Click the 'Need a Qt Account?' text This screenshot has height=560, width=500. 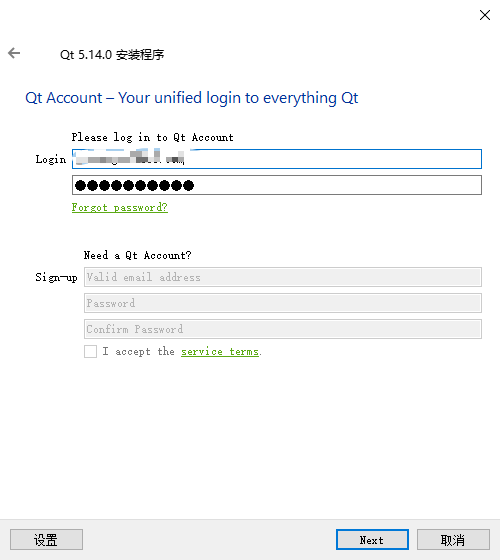(138, 255)
